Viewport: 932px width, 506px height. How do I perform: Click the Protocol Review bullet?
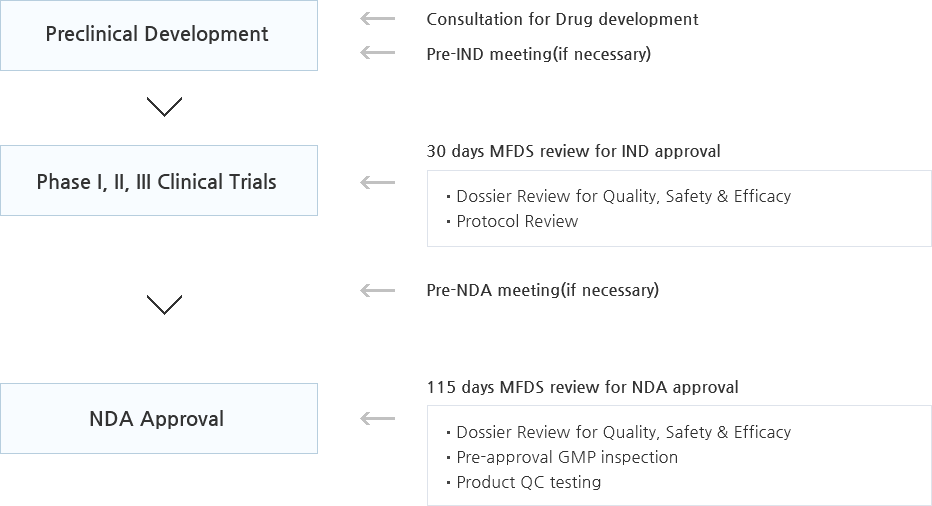[x=512, y=221]
